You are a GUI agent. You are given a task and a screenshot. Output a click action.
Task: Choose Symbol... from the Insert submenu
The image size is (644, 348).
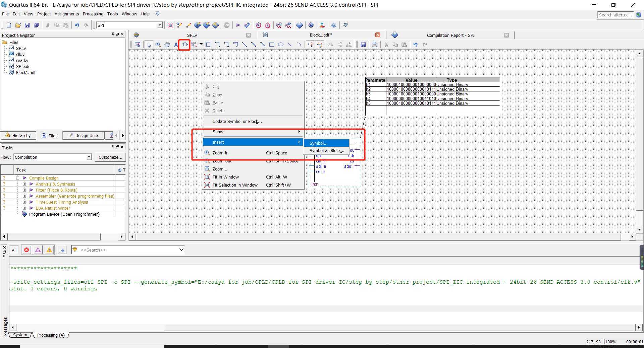pyautogui.click(x=326, y=143)
